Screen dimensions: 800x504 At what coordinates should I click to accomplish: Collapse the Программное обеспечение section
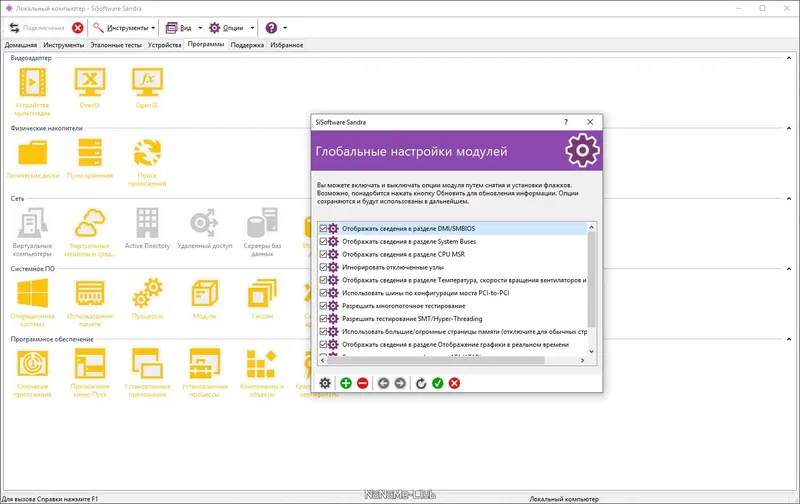point(789,339)
